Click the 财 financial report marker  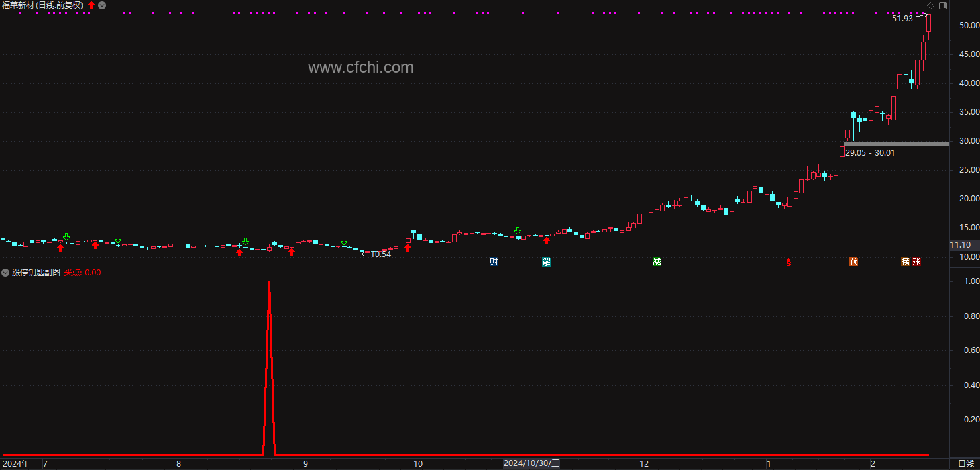pos(494,262)
